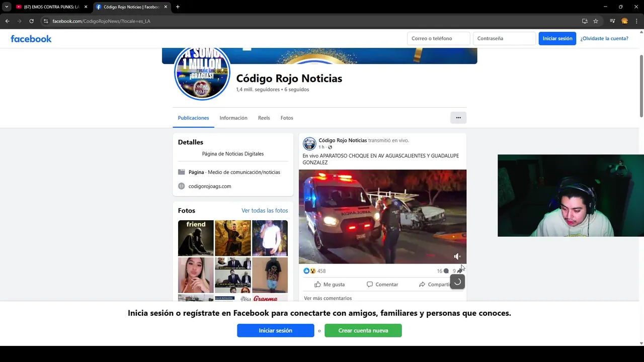Switch to the Reels tab
The width and height of the screenshot is (644, 362).
click(x=264, y=118)
